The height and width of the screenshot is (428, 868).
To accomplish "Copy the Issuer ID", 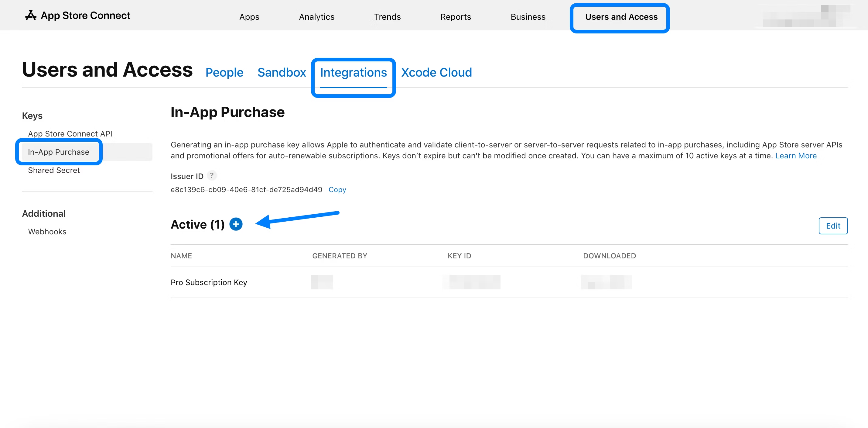I will click(337, 190).
